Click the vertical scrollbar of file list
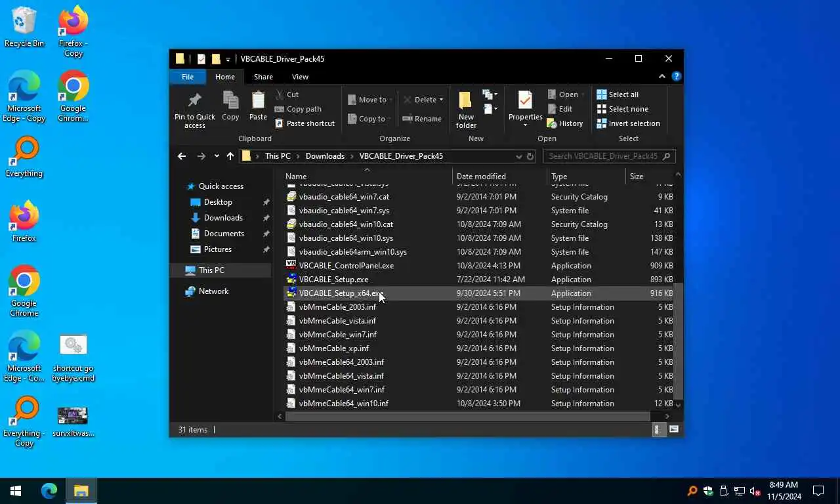 (x=679, y=341)
